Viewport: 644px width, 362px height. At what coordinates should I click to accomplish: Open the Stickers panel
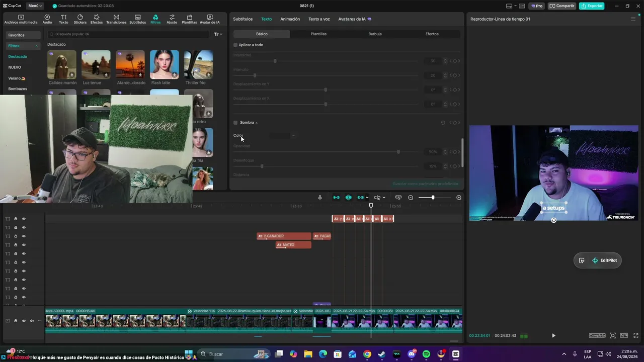[80, 19]
